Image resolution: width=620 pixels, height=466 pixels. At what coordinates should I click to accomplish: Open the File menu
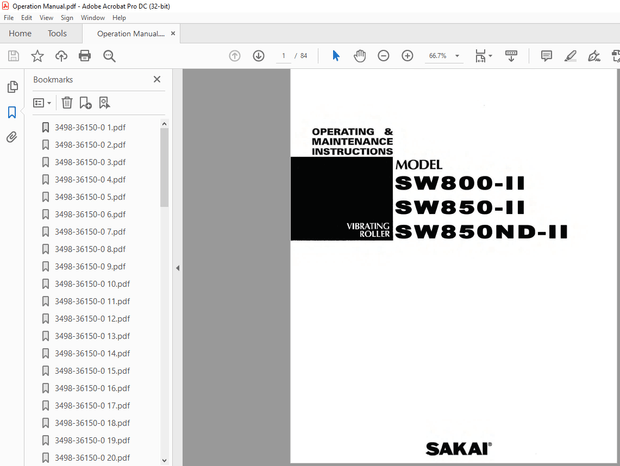(x=9, y=18)
